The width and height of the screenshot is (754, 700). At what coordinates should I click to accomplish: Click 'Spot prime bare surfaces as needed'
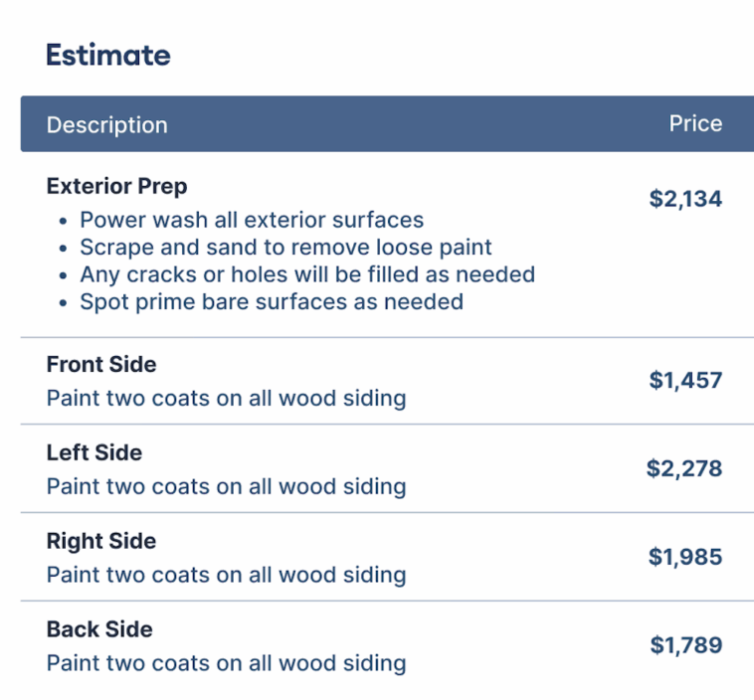click(272, 301)
